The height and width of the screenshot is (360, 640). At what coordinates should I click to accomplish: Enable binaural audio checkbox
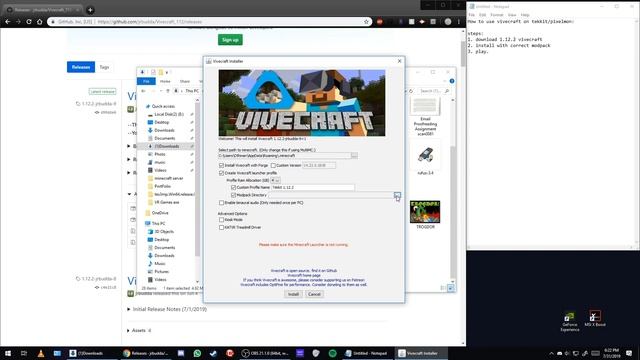[x=221, y=202]
